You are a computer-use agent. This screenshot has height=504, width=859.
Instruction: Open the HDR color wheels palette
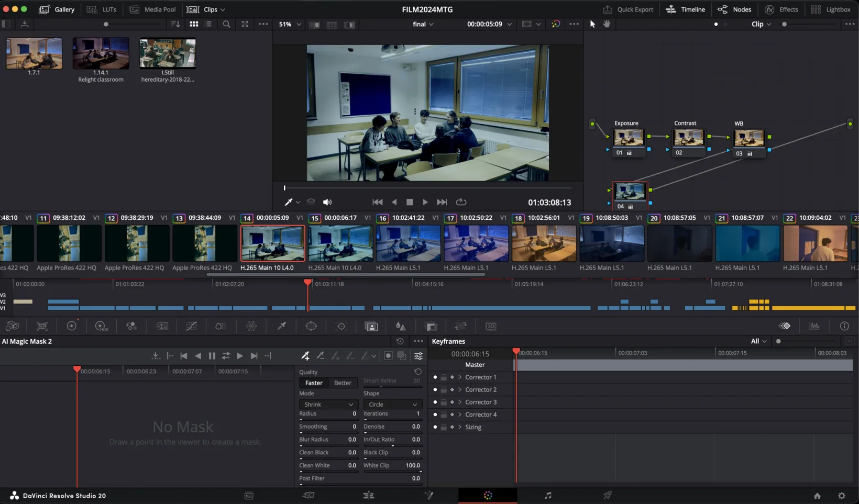[101, 326]
